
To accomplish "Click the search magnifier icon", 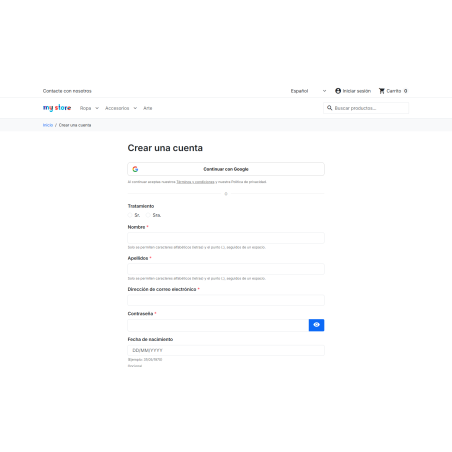I will [x=329, y=108].
